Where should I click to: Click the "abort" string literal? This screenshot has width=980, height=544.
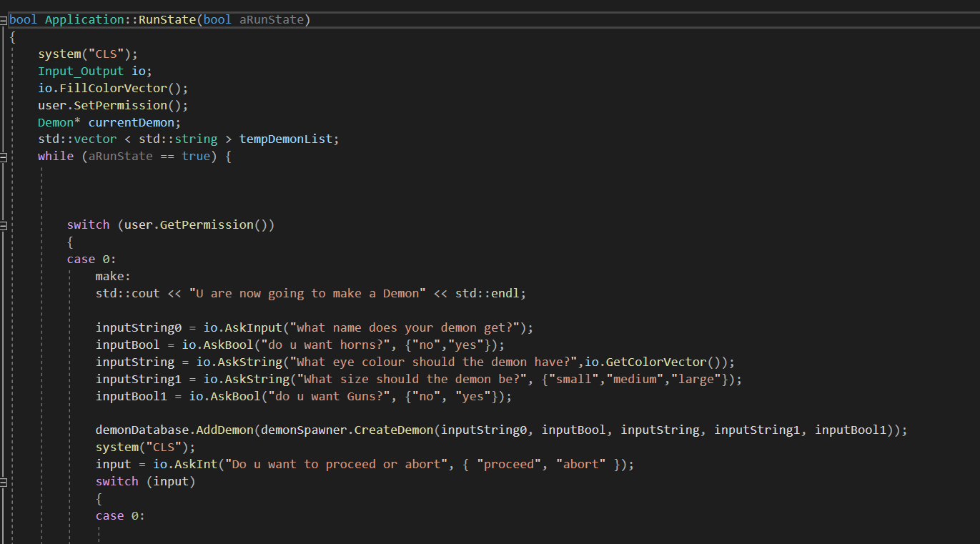tap(580, 465)
